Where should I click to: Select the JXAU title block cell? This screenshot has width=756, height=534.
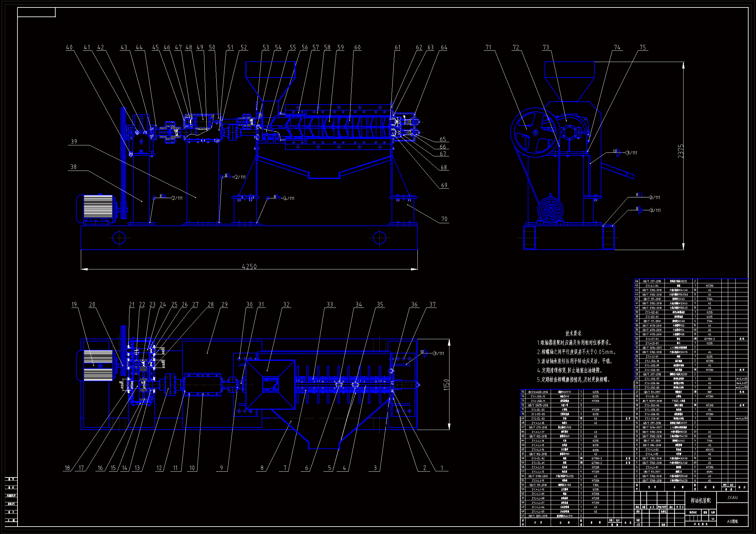(x=732, y=497)
